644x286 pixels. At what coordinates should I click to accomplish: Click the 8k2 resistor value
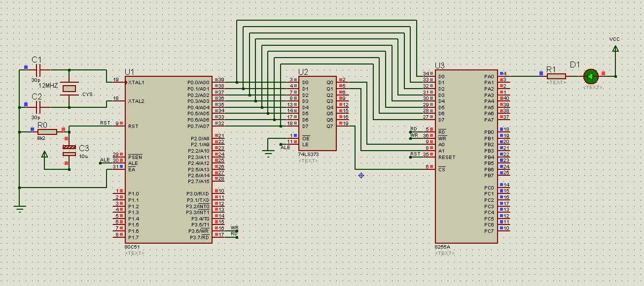click(x=41, y=139)
